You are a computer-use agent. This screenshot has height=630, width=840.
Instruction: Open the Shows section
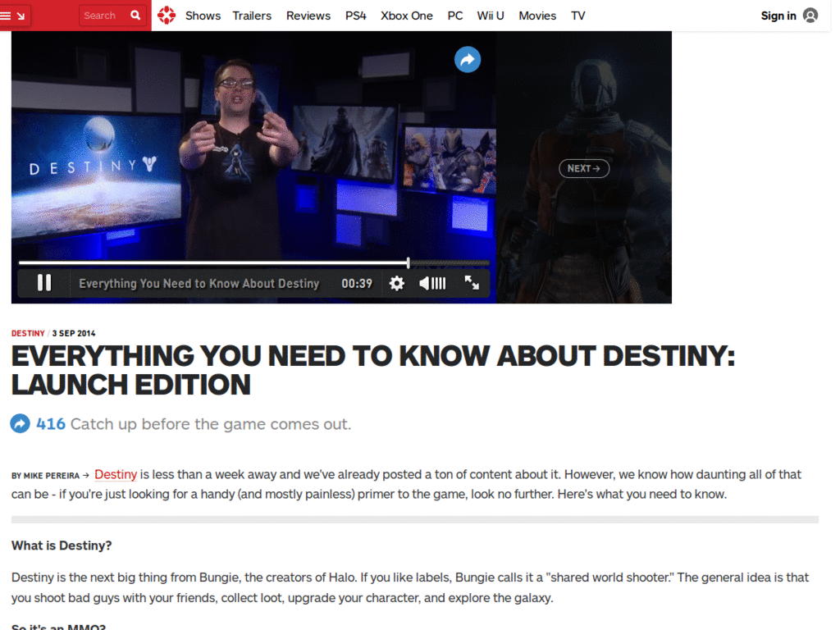pos(202,15)
